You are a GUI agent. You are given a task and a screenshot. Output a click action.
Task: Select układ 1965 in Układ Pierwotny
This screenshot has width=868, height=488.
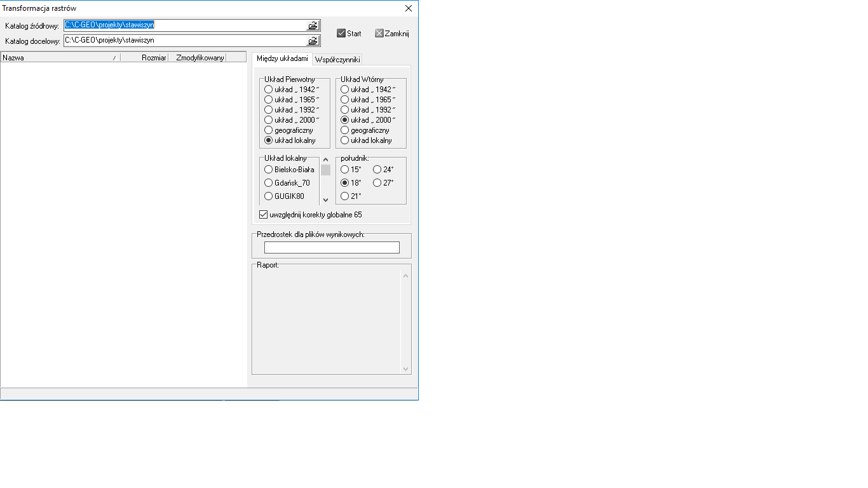click(x=292, y=100)
